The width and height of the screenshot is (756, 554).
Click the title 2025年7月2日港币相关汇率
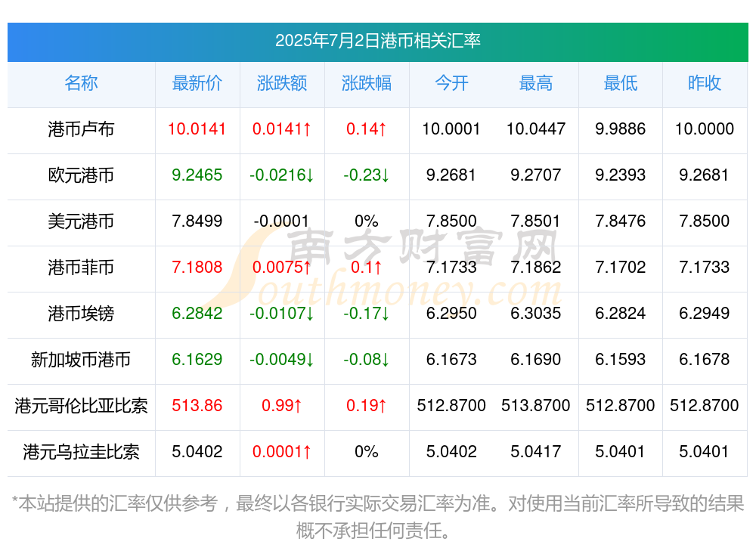[377, 41]
